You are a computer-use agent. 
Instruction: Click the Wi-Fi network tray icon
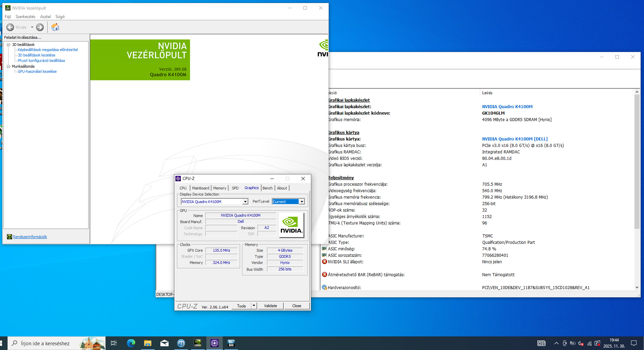[589, 343]
